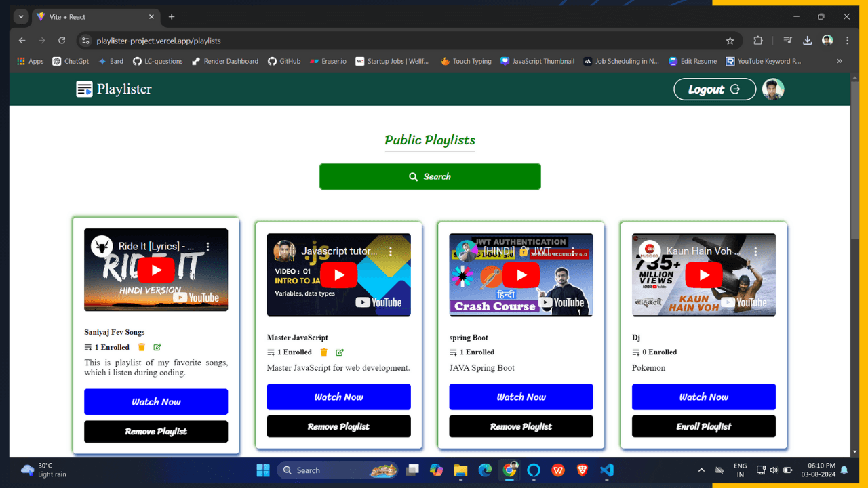868x488 pixels.
Task: Show hidden system tray icons
Action: 701,470
